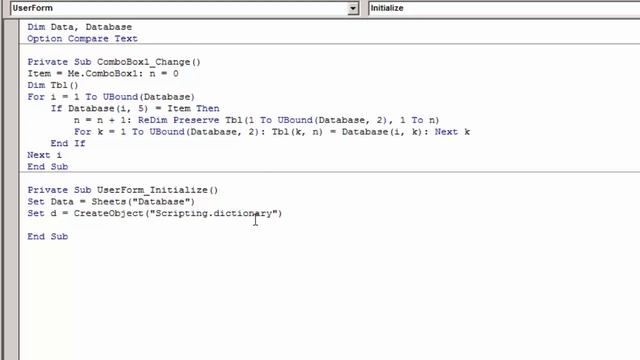Image resolution: width=640 pixels, height=360 pixels.
Task: Click 'Private Sub UserForm_Initialize()' header line
Action: tap(122, 190)
